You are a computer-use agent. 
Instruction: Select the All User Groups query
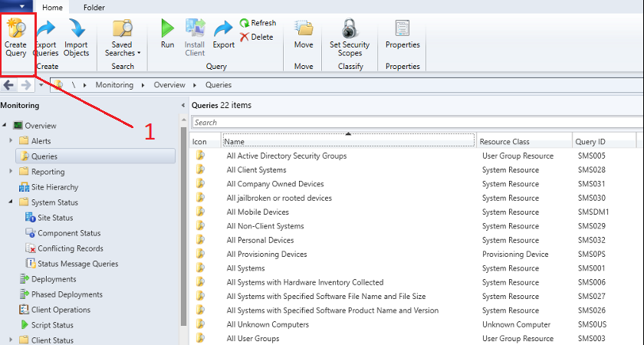pyautogui.click(x=253, y=338)
